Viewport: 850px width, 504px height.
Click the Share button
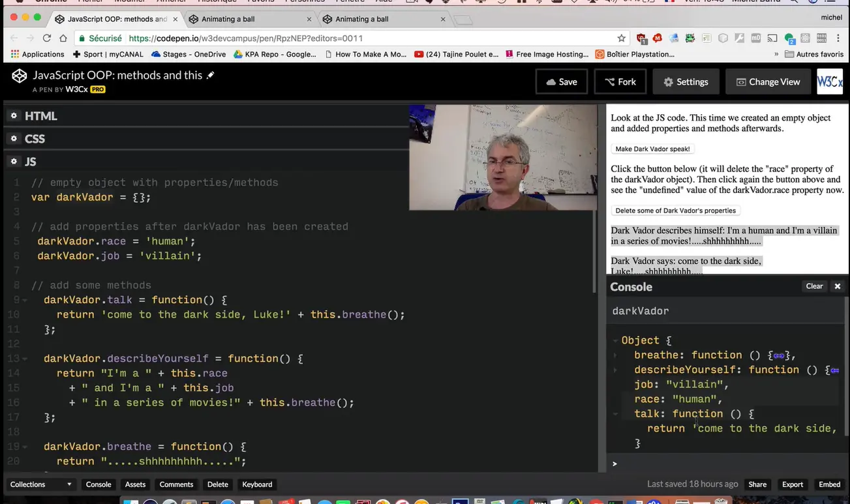[x=757, y=484]
